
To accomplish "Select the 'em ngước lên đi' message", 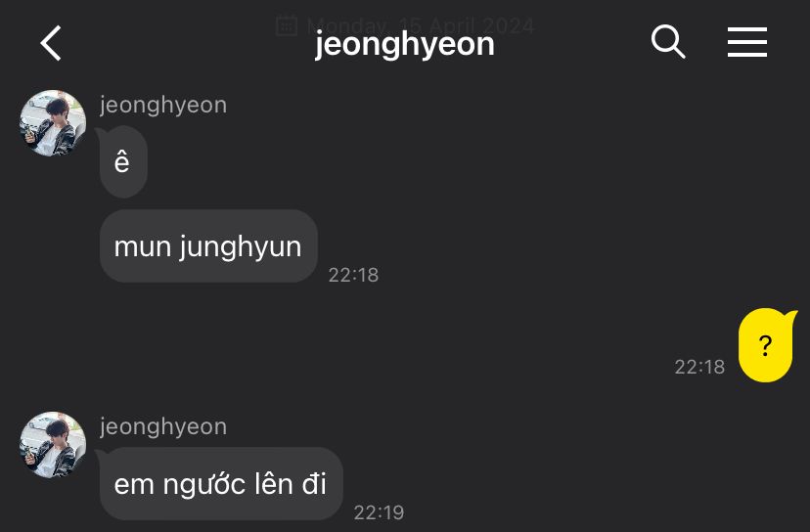I will (220, 483).
